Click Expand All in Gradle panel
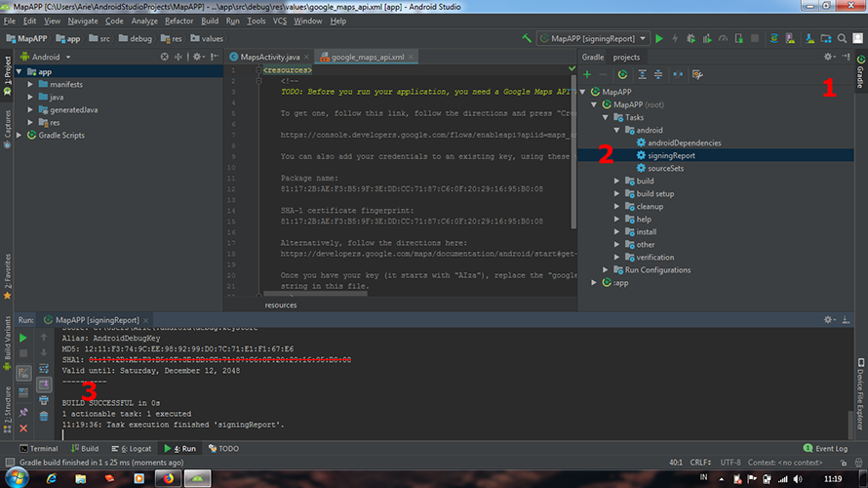 (x=642, y=74)
